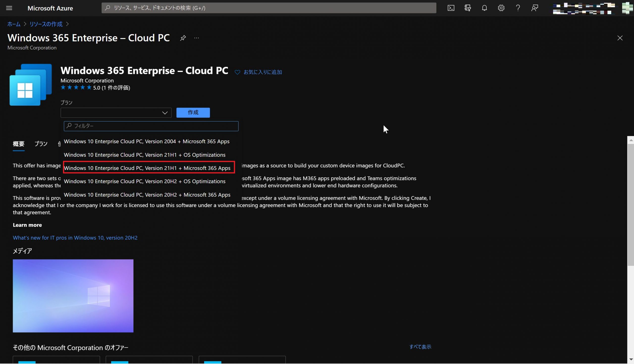Open the feedback icon
The width and height of the screenshot is (634, 364).
pos(534,8)
